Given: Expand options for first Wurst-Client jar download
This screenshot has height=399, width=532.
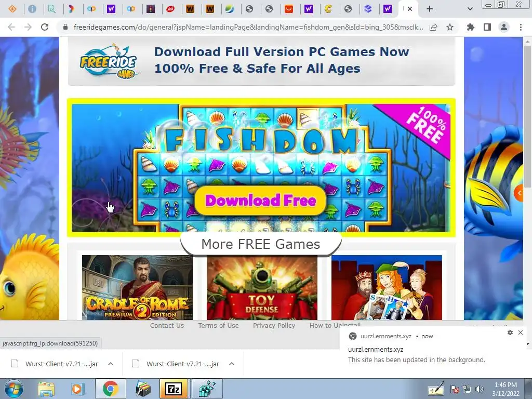Looking at the screenshot, I should [x=111, y=364].
